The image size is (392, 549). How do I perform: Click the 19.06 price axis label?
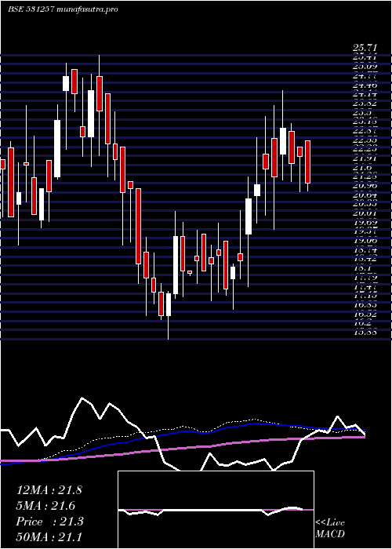365,241
